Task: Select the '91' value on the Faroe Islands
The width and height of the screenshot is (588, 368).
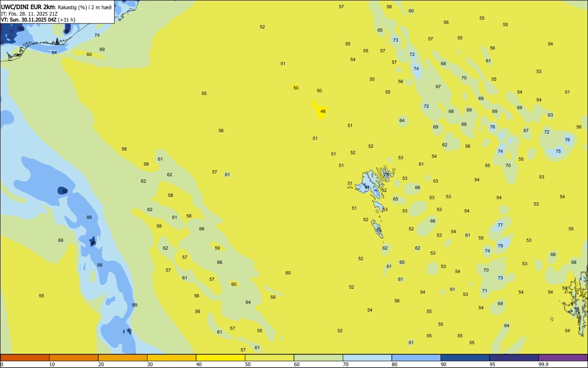Action: [367, 187]
